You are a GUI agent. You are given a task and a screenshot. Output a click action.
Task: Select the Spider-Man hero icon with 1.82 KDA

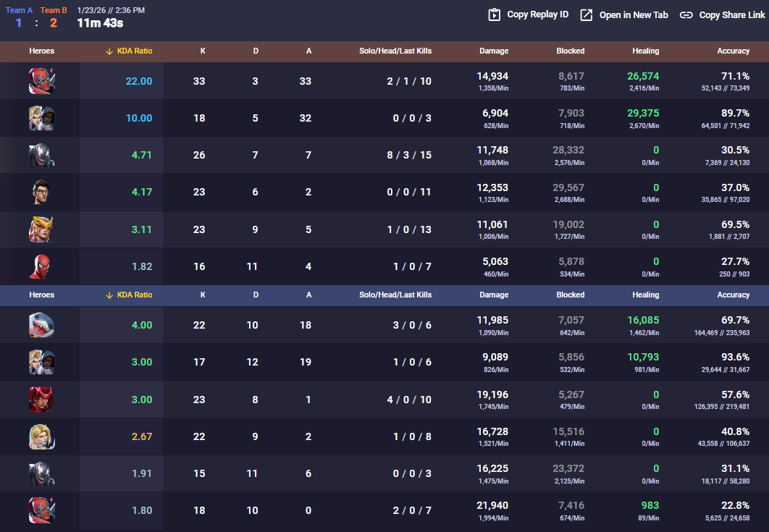pyautogui.click(x=42, y=267)
